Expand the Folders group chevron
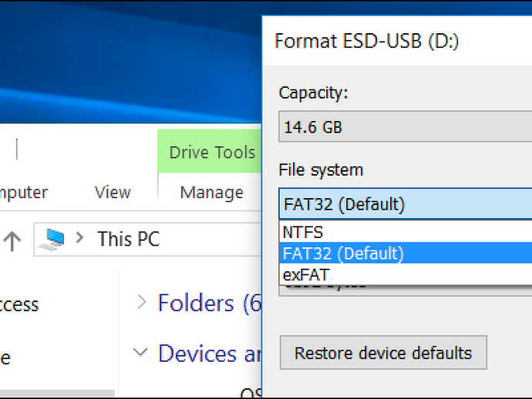Viewport: 532px width, 399px height. point(142,302)
